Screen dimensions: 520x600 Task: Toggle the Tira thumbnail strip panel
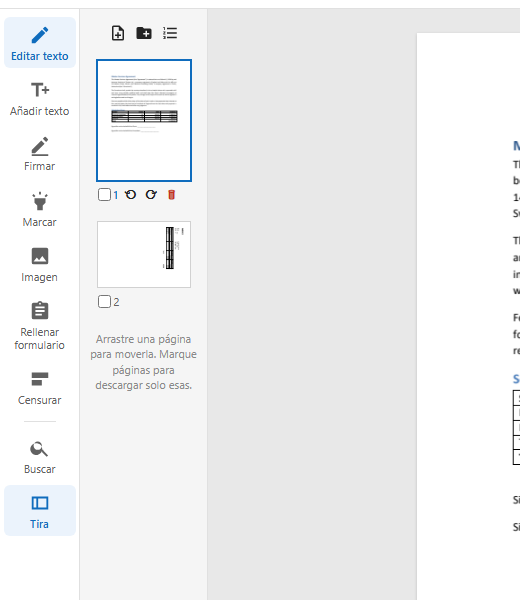click(x=40, y=510)
